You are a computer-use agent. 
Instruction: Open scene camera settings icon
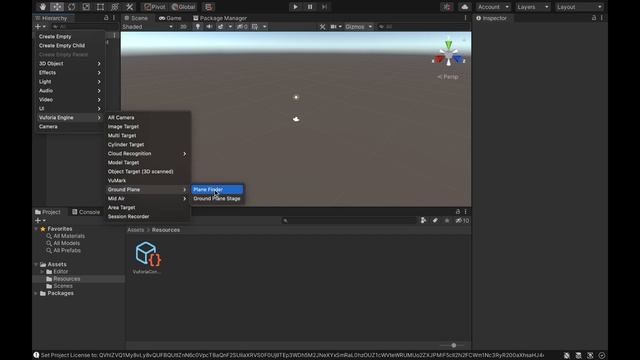pos(334,27)
